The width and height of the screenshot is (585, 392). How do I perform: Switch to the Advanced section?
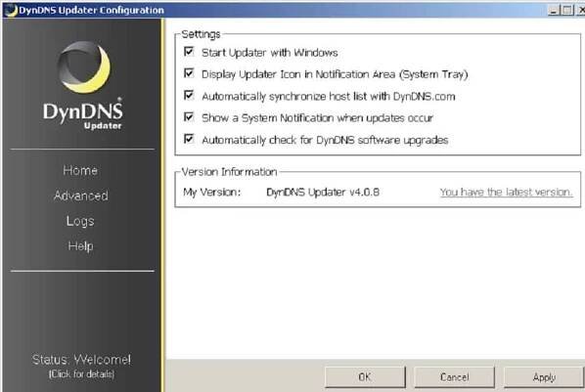tap(81, 196)
